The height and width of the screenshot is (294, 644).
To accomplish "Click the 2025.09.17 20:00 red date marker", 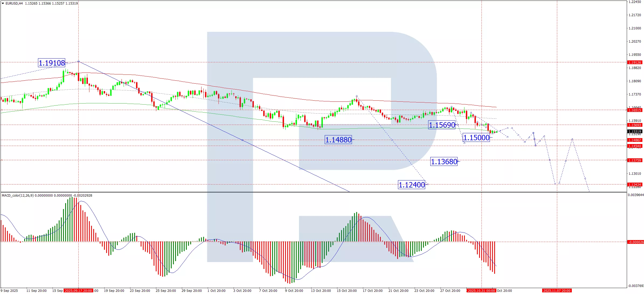I will 78,290.
